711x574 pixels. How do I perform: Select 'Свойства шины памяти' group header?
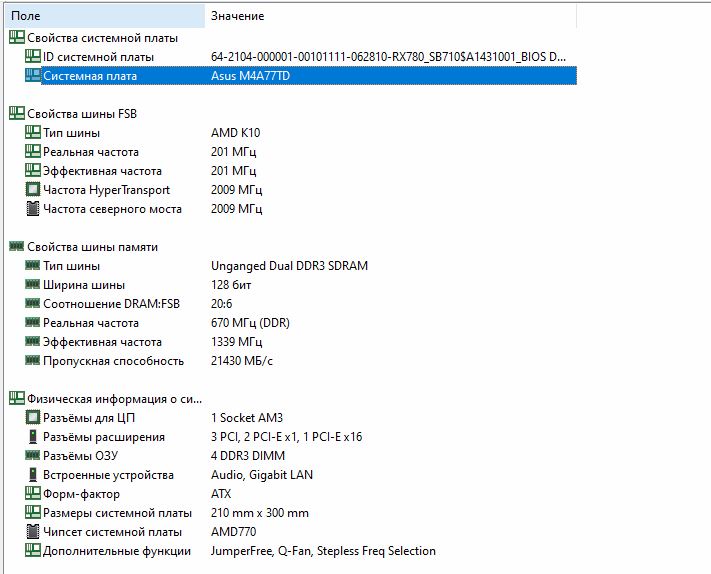pyautogui.click(x=93, y=247)
